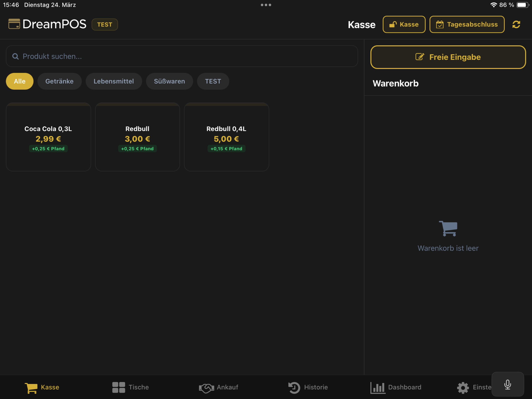Click the 5,00 € price text
The image size is (532, 399).
tap(226, 139)
